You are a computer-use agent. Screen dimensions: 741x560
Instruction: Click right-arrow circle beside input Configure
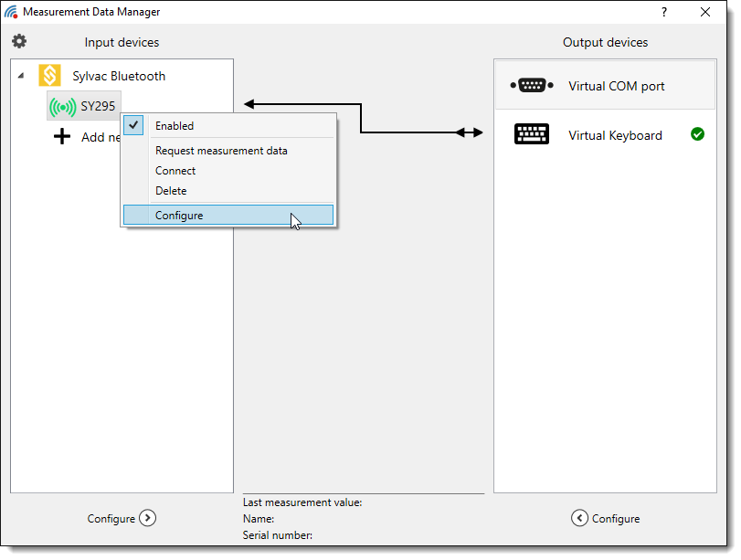pyautogui.click(x=148, y=518)
